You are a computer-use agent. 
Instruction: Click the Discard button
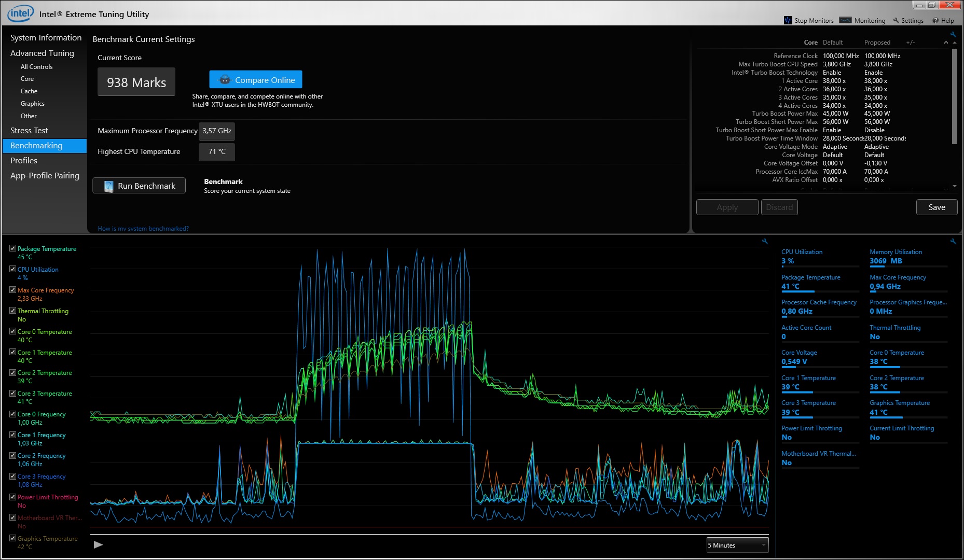779,207
